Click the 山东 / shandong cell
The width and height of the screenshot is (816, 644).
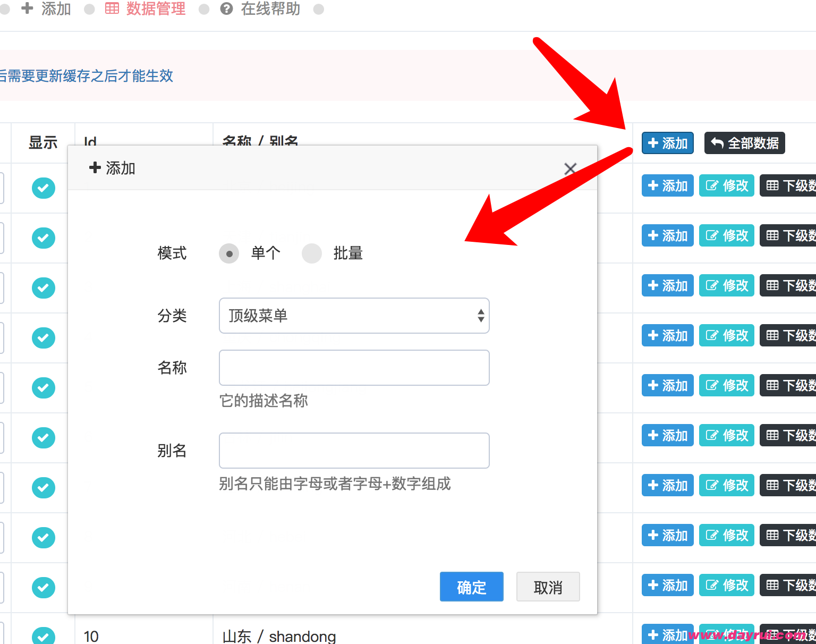pos(279,636)
